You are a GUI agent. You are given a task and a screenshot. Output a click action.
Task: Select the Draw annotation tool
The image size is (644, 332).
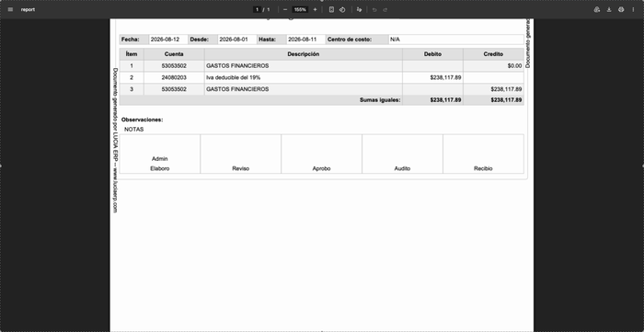(x=360, y=9)
